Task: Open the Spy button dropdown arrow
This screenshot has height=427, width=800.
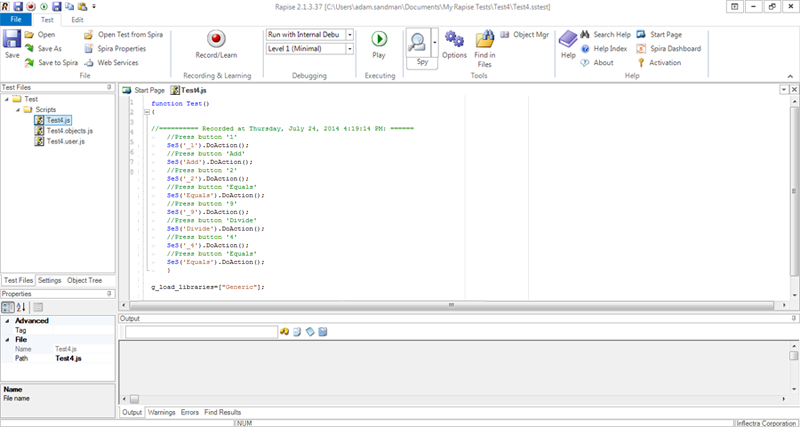Action: coord(433,43)
